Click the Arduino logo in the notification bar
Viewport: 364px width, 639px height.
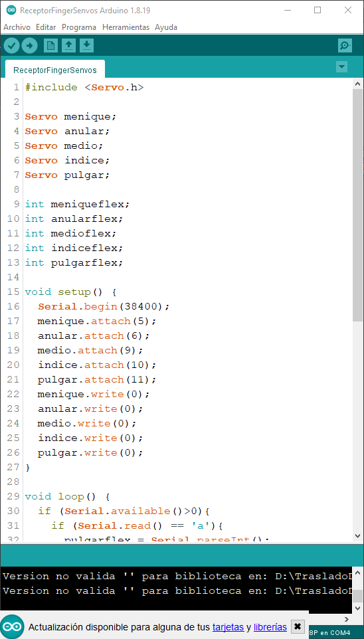(12, 626)
